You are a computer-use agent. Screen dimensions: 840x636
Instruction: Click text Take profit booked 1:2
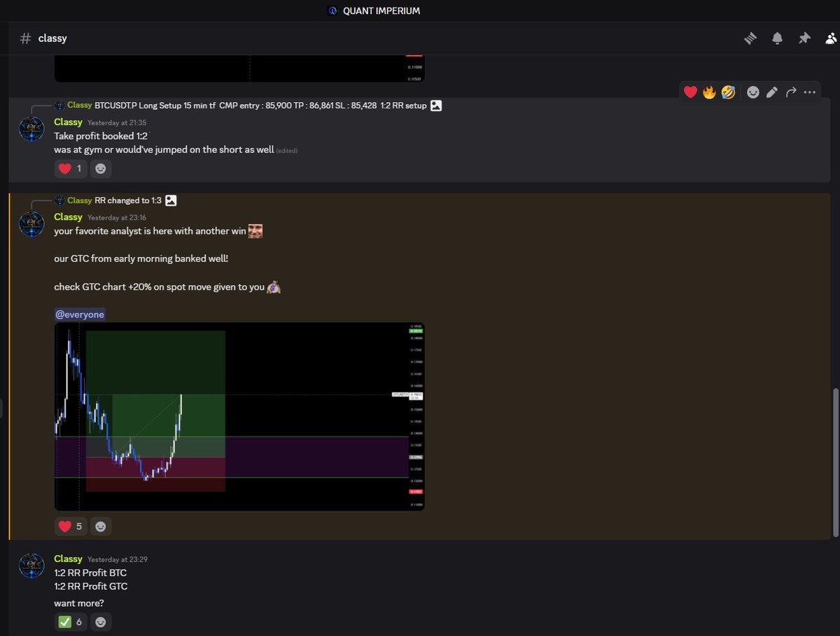pos(101,136)
